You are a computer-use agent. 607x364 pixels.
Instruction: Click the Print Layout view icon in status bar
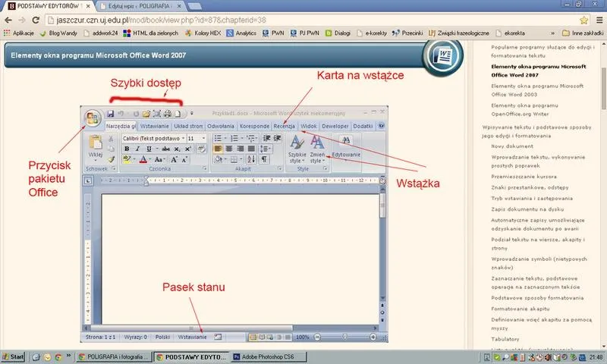(253, 337)
